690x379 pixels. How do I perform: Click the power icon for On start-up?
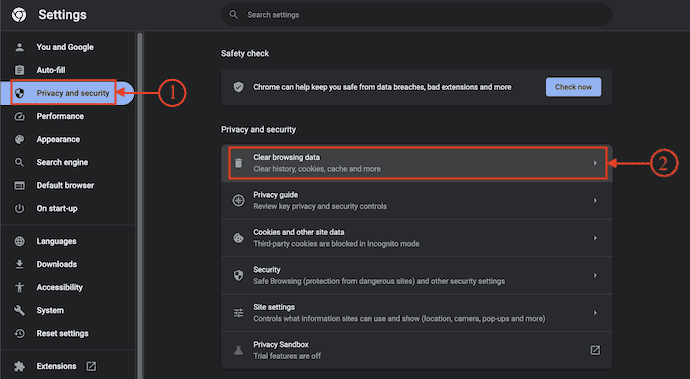(19, 209)
